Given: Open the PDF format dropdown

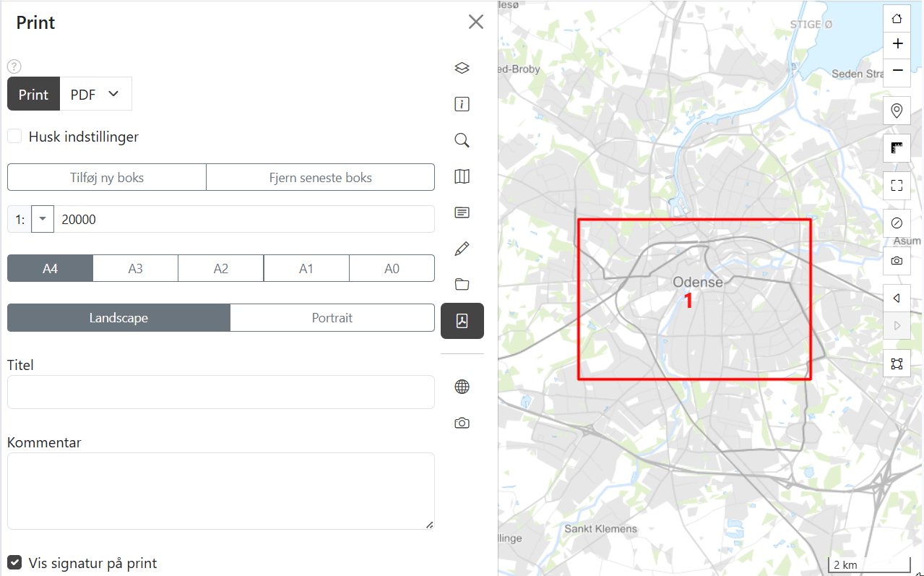Looking at the screenshot, I should (95, 95).
